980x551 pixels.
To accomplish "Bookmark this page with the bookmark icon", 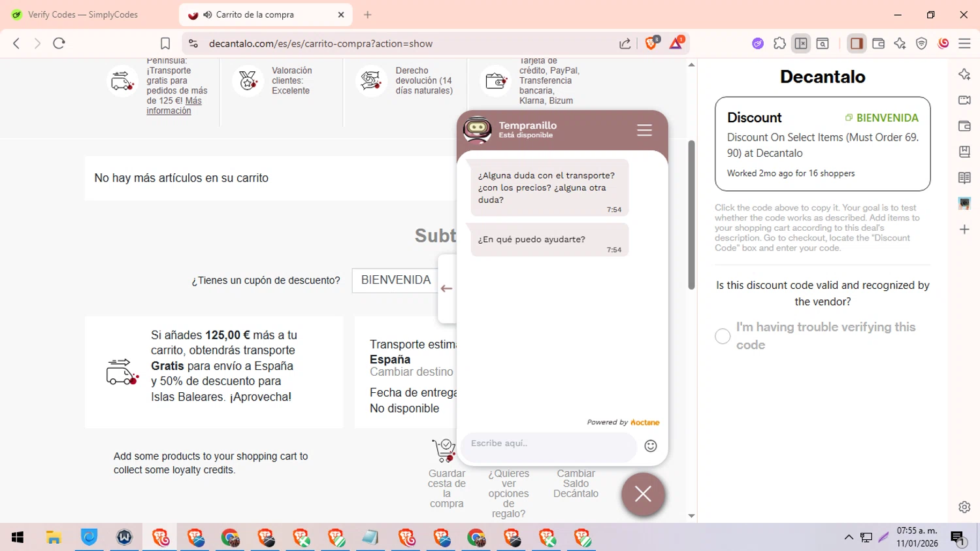I will [165, 44].
